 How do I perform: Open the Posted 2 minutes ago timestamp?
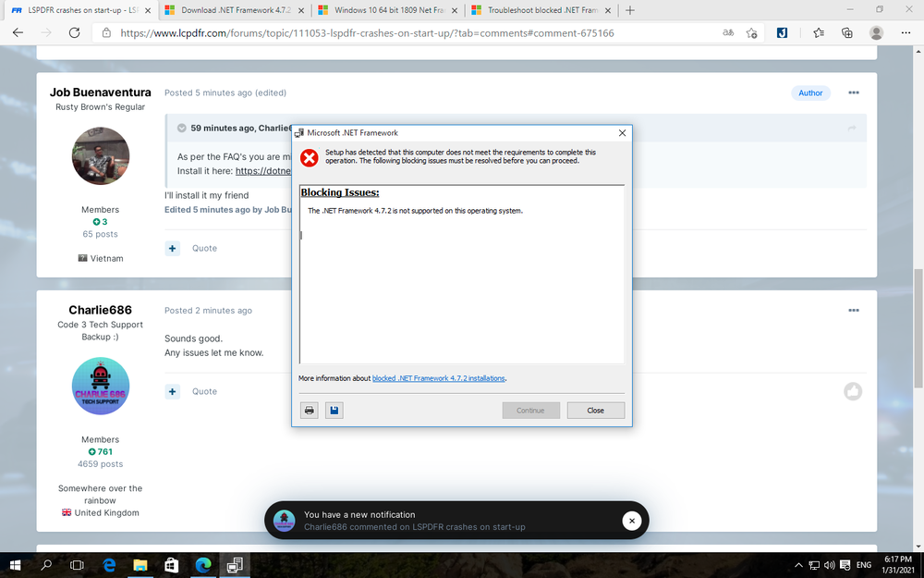[208, 310]
